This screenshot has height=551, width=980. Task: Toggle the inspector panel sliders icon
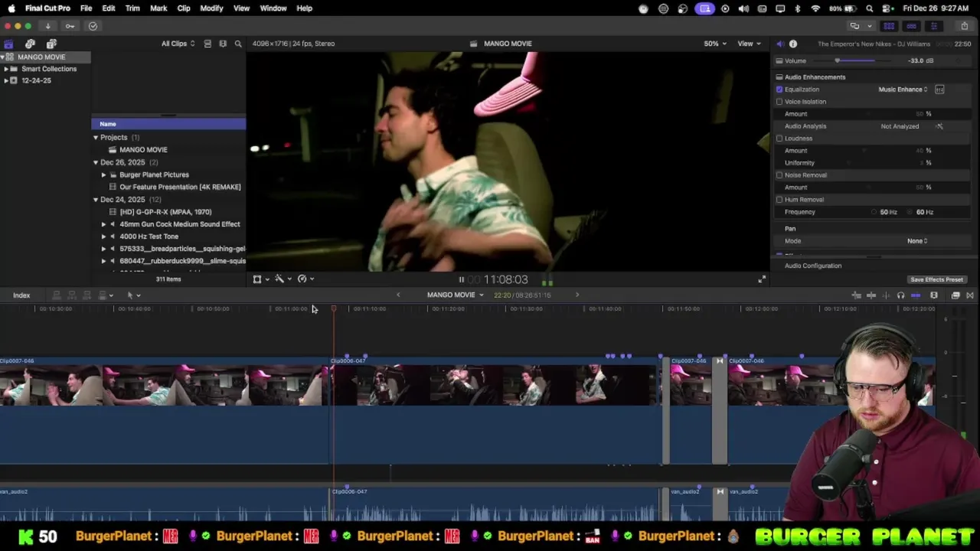(933, 26)
